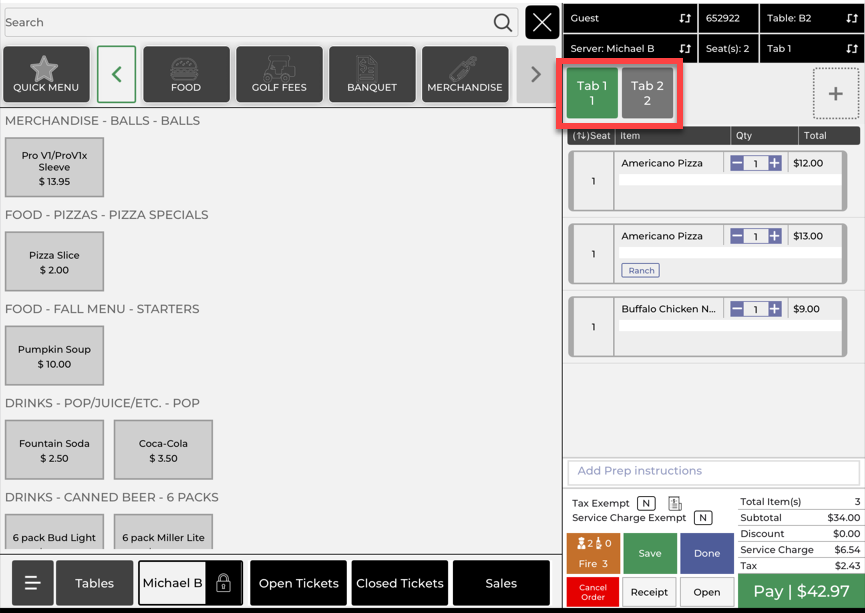Click the lock icon beside Michael B
The height and width of the screenshot is (613, 865).
pyautogui.click(x=224, y=583)
